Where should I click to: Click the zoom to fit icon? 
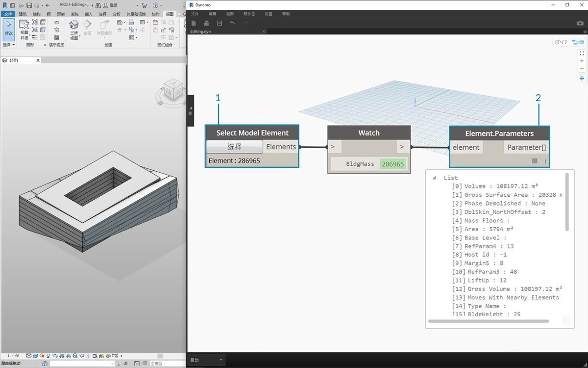coord(582,53)
